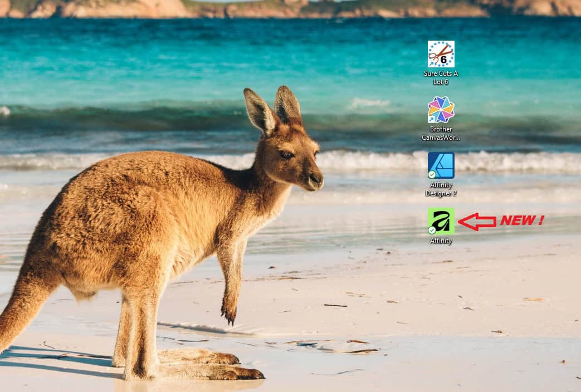Click the green checkmark badge on the Affinity icon
Viewport: 581px width, 392px height.
[x=432, y=231]
